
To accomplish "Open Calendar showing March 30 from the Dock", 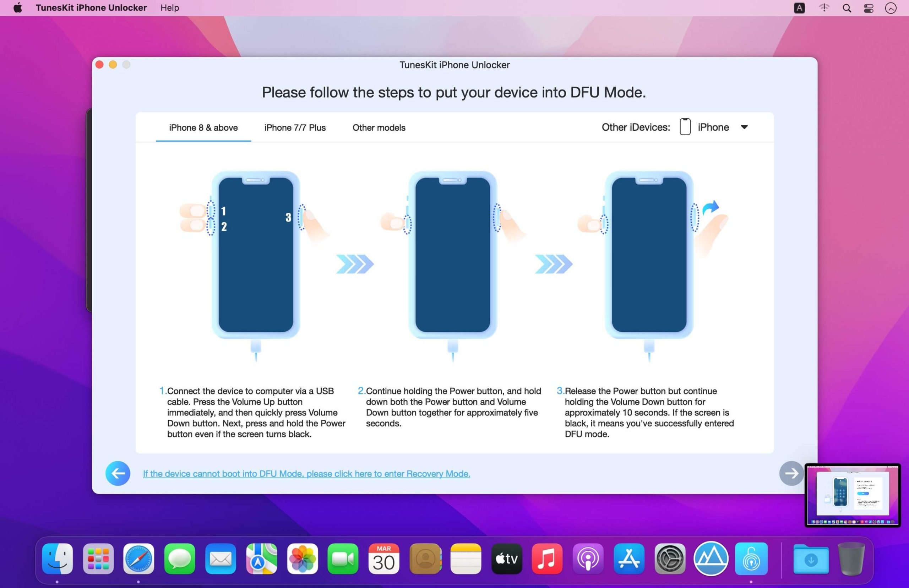I will tap(384, 559).
